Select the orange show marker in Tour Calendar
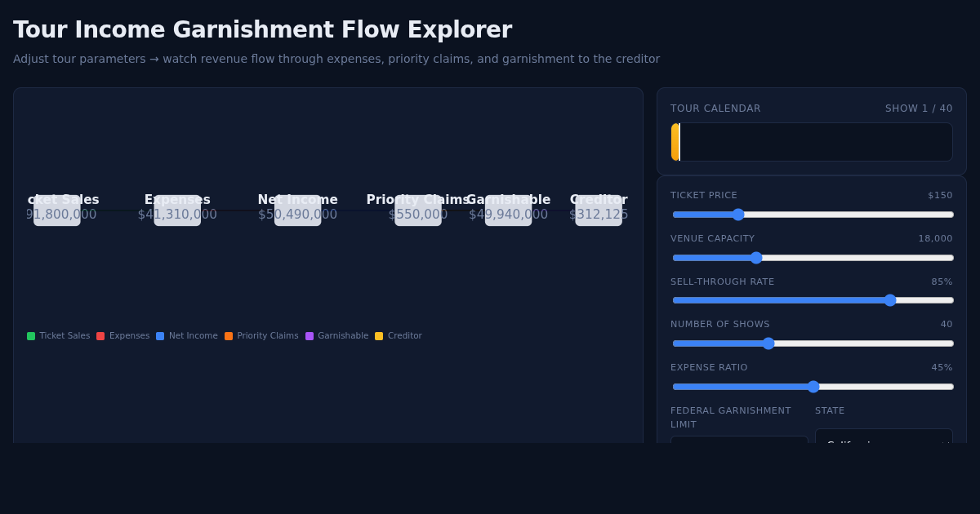The width and height of the screenshot is (980, 514). (x=675, y=142)
